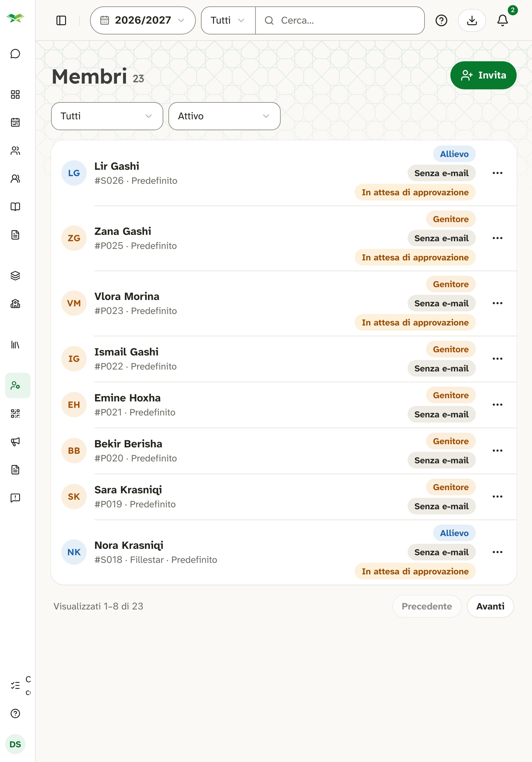Open the QR code icon in sidebar
Image resolution: width=532 pixels, height=762 pixels.
click(x=15, y=414)
